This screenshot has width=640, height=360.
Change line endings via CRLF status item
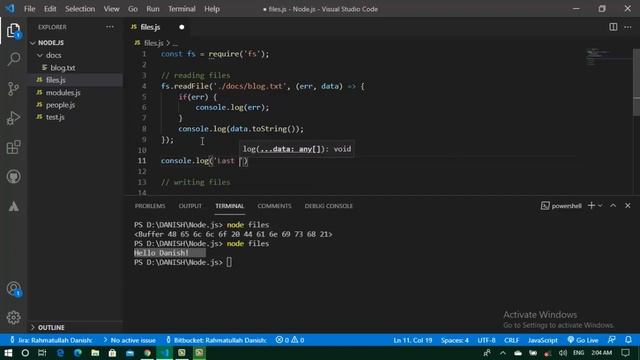pyautogui.click(x=511, y=340)
